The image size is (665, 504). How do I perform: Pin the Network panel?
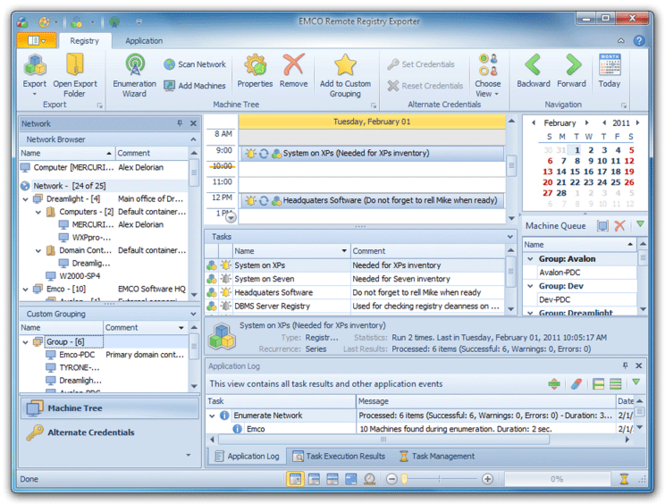coord(180,123)
